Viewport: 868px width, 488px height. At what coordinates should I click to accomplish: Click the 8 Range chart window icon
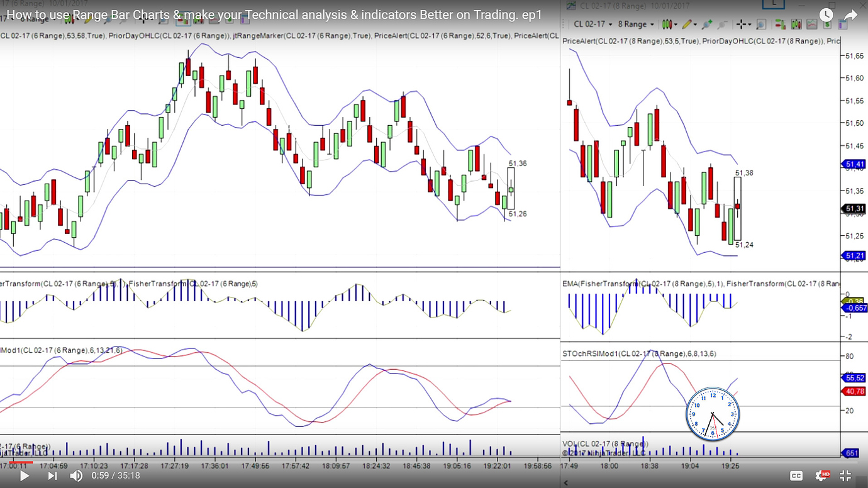571,6
